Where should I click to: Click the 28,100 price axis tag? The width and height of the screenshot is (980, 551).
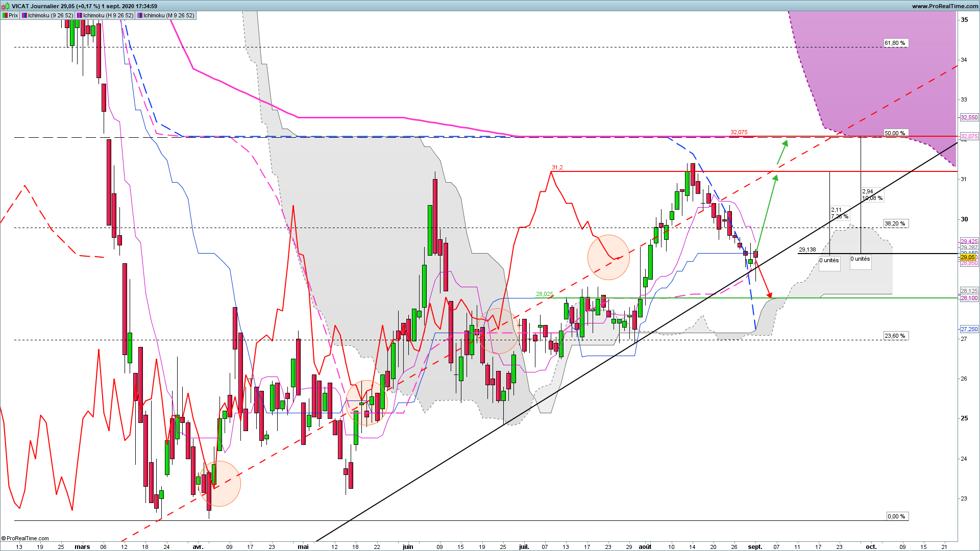pos(969,298)
